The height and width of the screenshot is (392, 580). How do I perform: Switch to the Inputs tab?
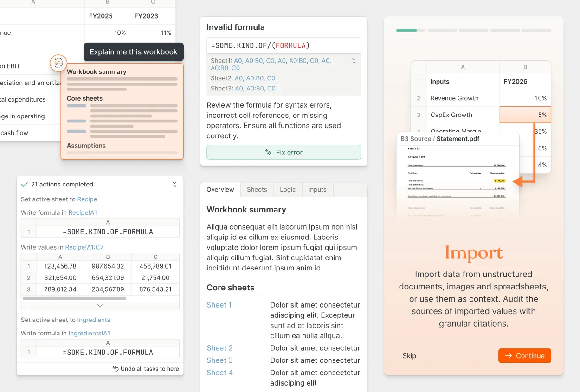tap(317, 190)
